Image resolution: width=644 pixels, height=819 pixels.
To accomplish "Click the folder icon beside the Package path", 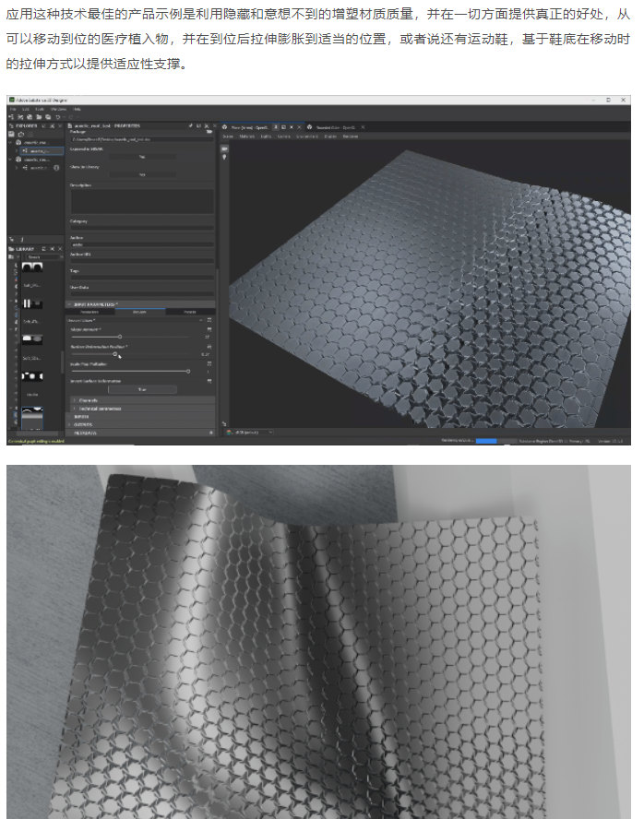I will click(209, 132).
